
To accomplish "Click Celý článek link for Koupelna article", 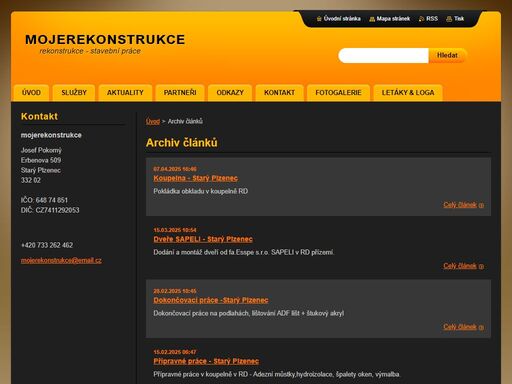I will point(460,205).
